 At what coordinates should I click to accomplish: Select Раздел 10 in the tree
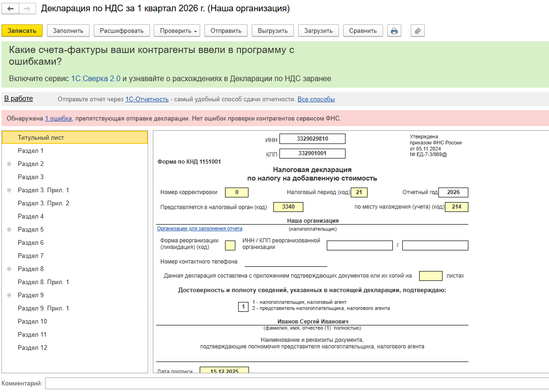(x=75, y=322)
